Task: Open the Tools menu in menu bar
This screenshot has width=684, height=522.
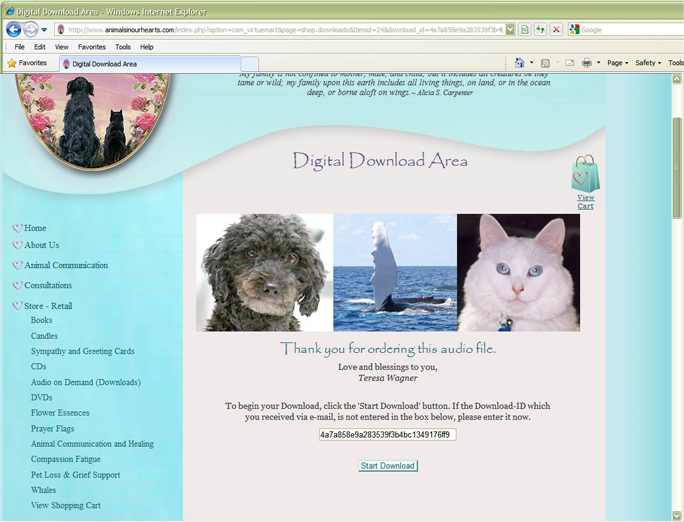Action: (x=122, y=47)
